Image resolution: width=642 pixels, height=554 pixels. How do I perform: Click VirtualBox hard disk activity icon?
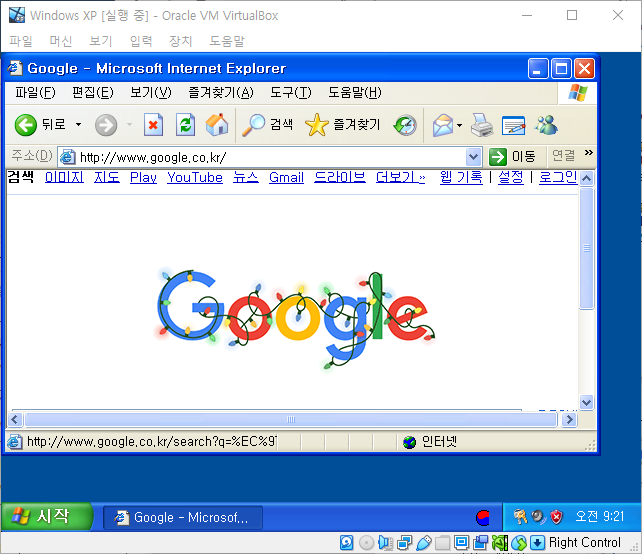tap(346, 543)
